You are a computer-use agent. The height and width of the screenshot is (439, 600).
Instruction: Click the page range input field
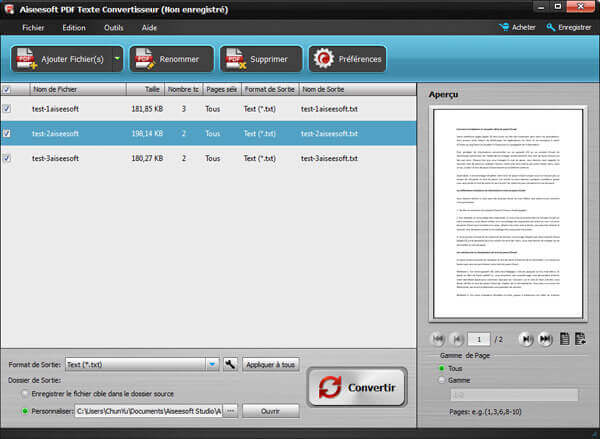click(x=514, y=395)
